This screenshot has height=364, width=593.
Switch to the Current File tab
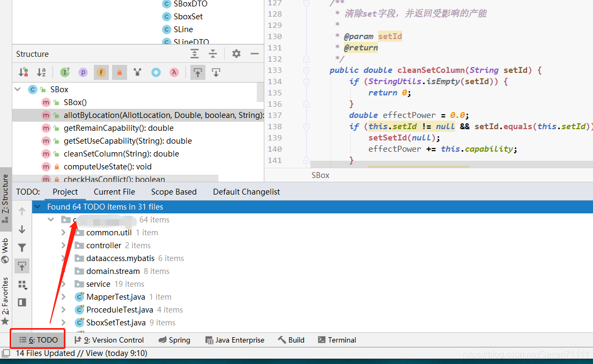point(114,191)
